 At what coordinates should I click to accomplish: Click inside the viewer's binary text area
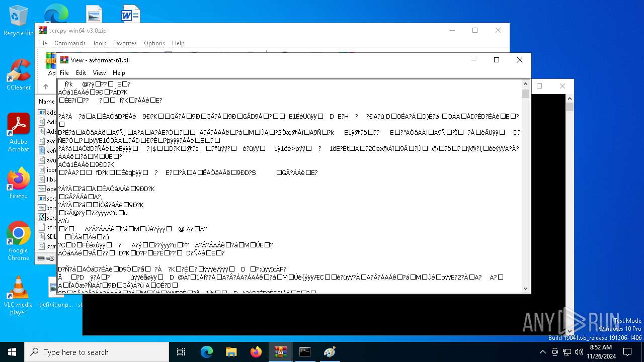click(289, 186)
